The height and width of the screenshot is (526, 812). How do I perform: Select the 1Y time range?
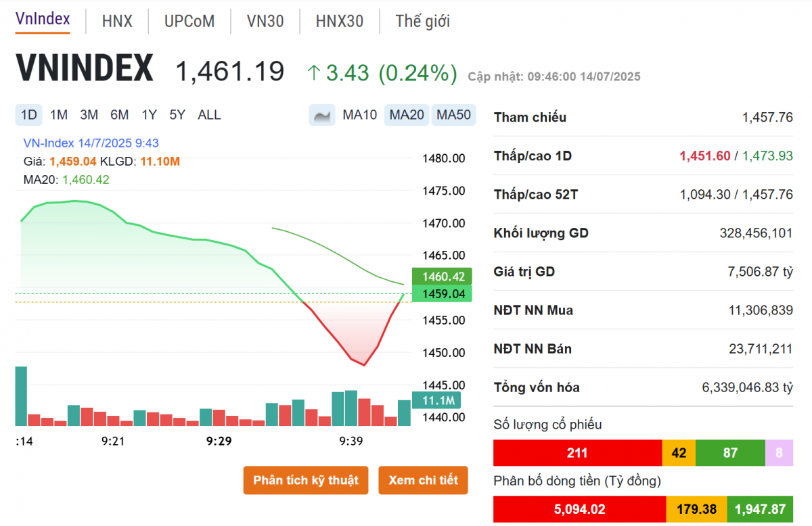coord(149,115)
